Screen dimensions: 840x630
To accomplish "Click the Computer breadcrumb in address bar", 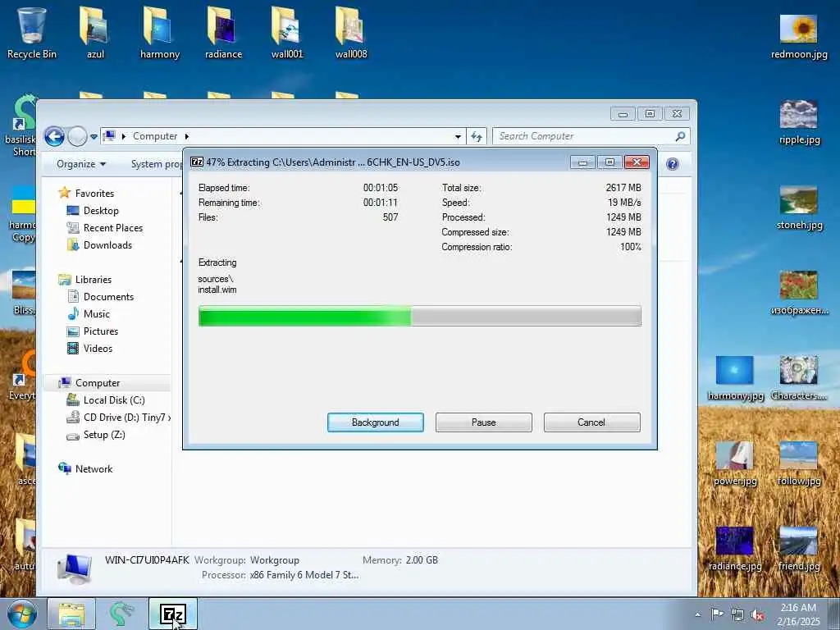I will 155,136.
